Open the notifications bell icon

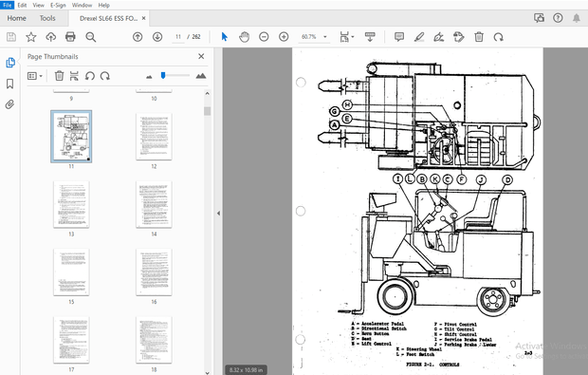[577, 18]
